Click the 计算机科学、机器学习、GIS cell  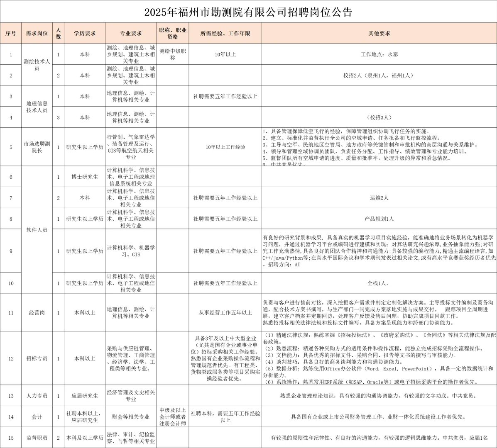click(131, 251)
